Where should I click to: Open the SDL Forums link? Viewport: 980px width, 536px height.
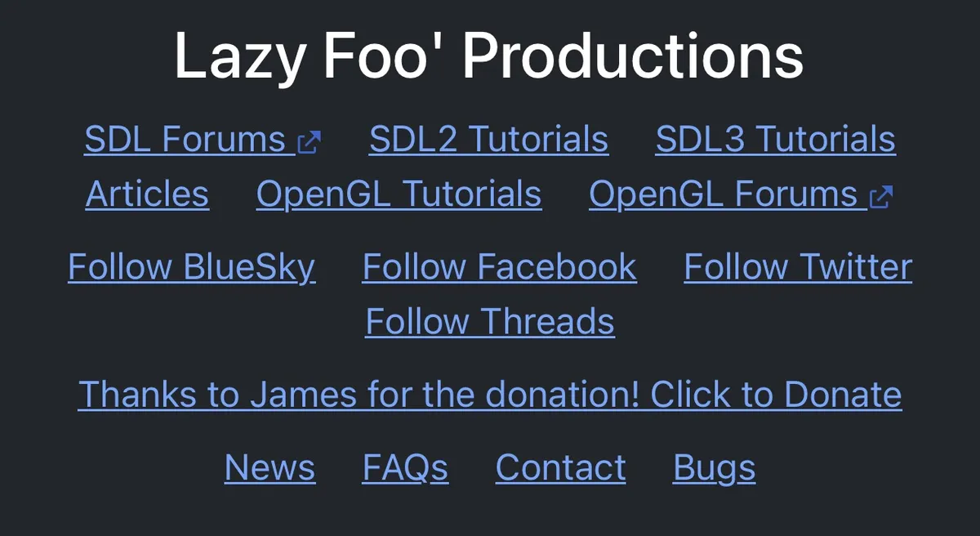click(x=203, y=140)
